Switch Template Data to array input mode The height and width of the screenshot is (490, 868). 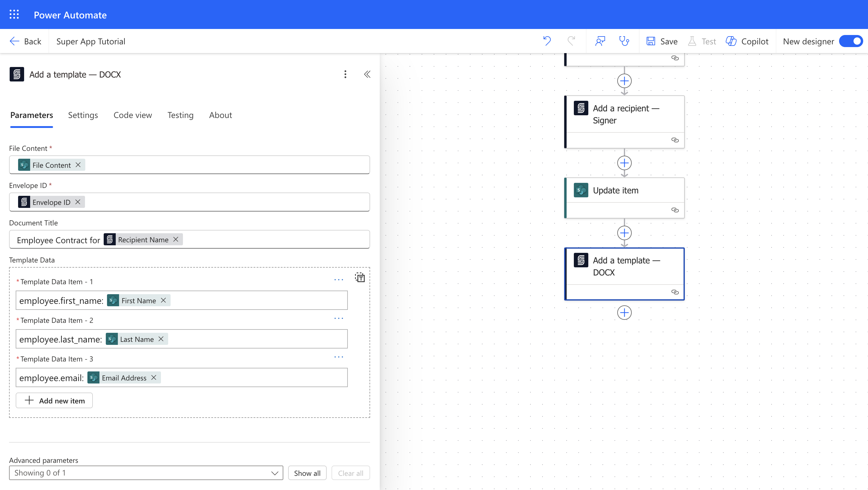(360, 278)
